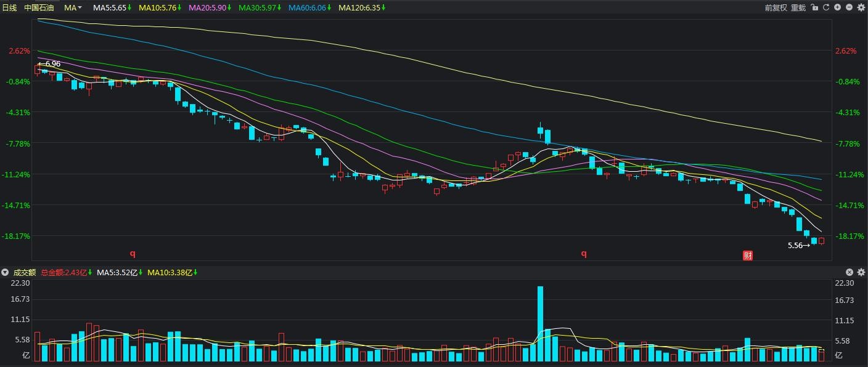The height and width of the screenshot is (367, 868).
Task: Open volume panel settings gear
Action: point(861,272)
